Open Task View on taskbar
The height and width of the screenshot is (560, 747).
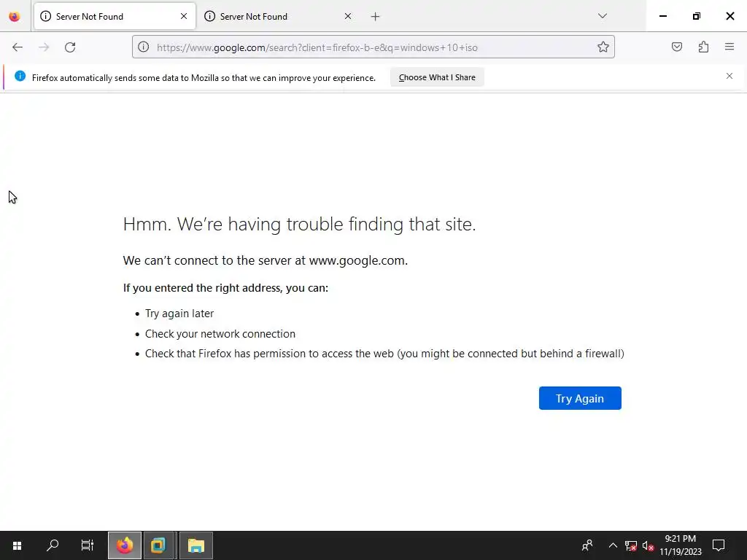(88, 545)
